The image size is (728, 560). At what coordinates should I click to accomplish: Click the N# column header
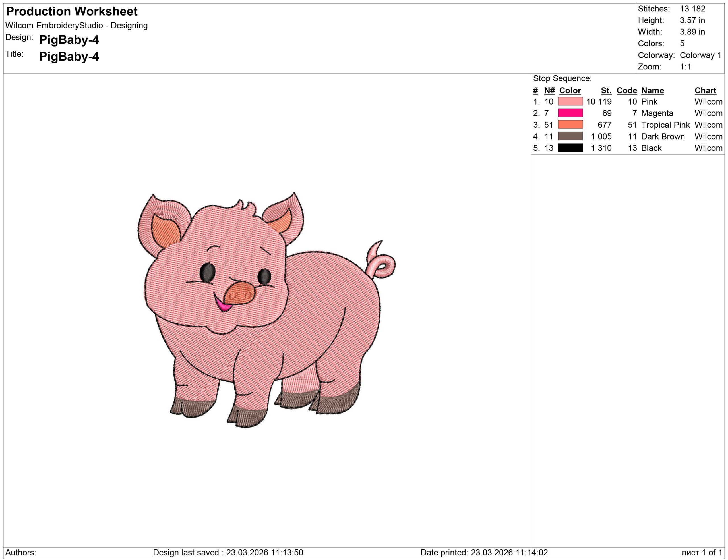point(549,90)
